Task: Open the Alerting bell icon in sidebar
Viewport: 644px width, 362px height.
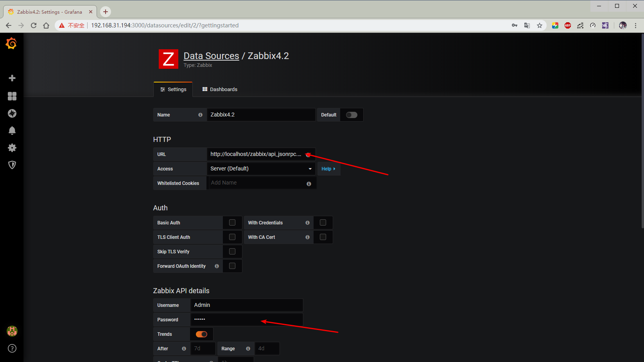Action: pos(12,131)
